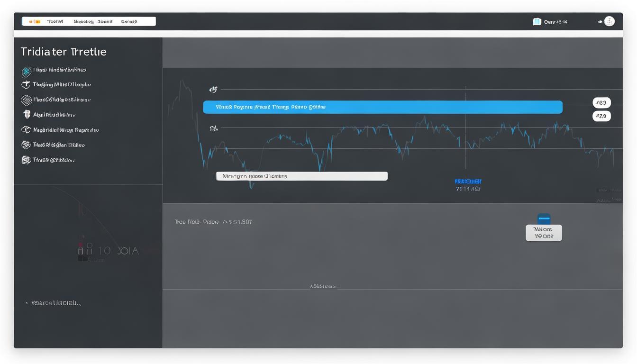The image size is (637, 364).
Task: Open the light-blue book icon in the top bar
Action: click(537, 22)
